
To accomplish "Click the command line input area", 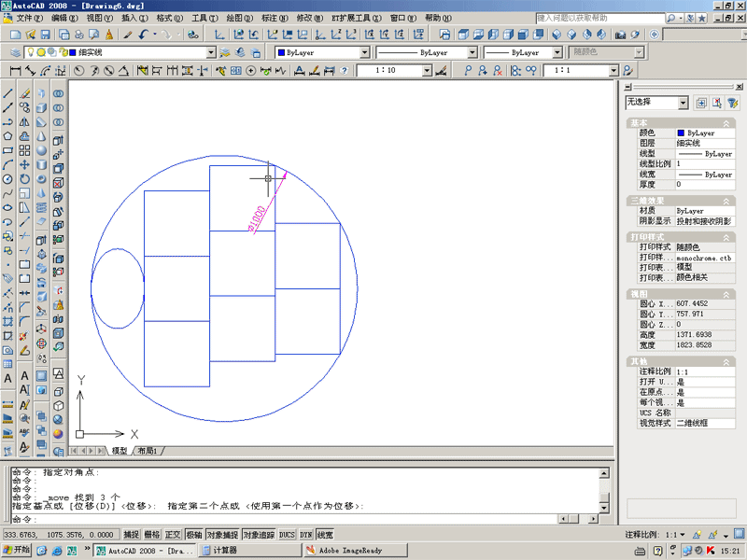I will click(284, 519).
